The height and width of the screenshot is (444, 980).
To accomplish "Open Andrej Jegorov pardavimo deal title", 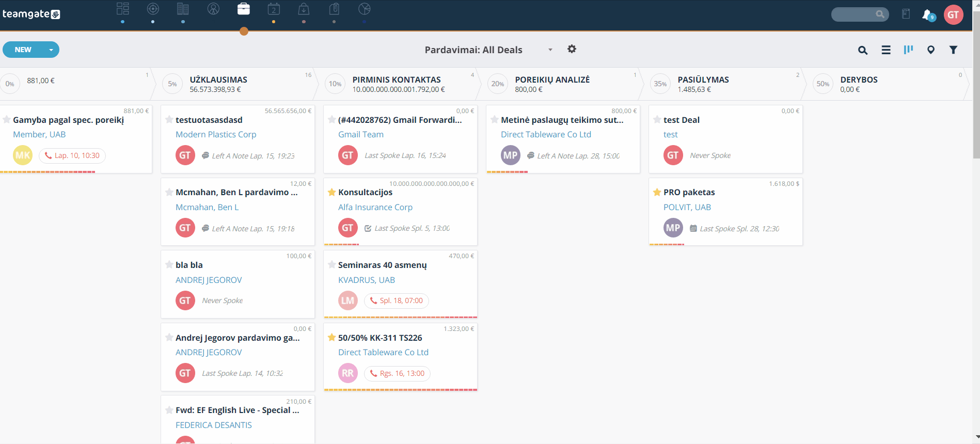I will pos(238,338).
